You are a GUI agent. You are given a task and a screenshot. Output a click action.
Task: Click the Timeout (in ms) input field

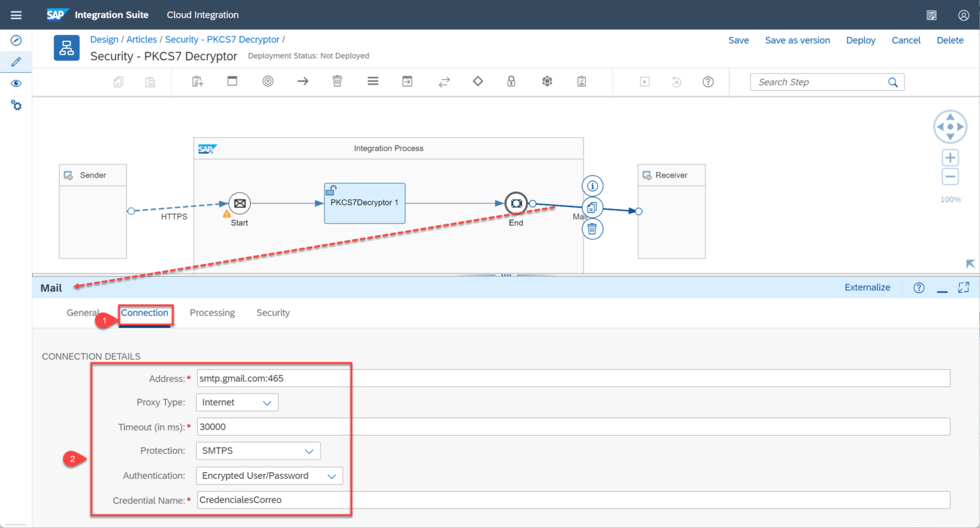coord(573,427)
